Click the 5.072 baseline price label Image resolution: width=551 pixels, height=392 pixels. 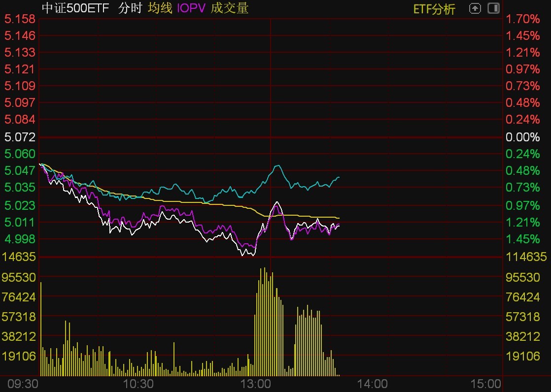pyautogui.click(x=20, y=137)
